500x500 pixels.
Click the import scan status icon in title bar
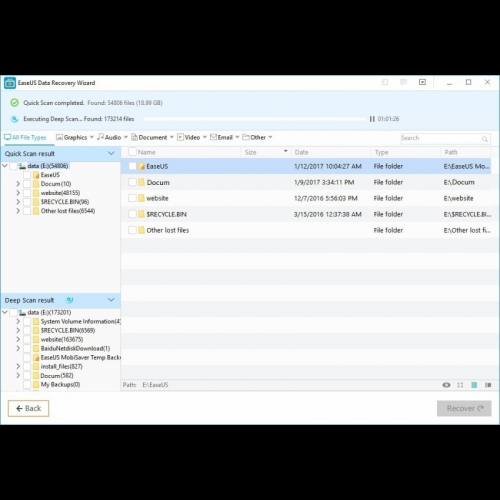385,82
